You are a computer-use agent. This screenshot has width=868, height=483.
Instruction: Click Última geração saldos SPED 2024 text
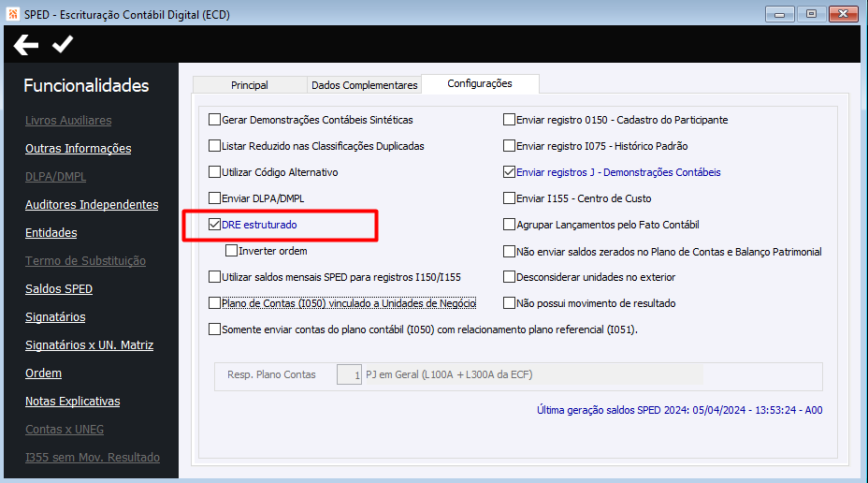point(679,410)
